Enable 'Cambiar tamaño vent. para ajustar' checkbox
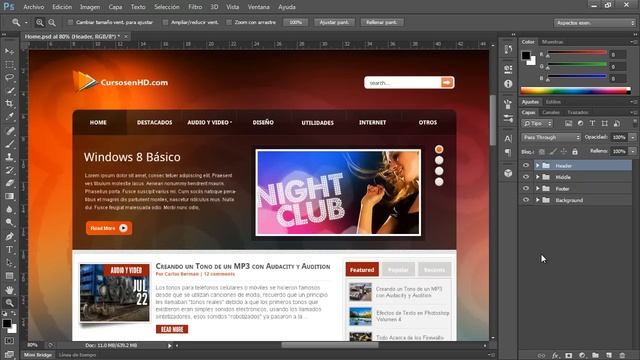 click(x=71, y=22)
